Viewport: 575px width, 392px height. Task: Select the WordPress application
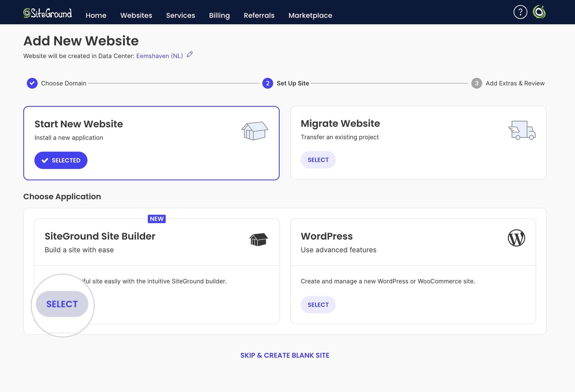click(x=318, y=305)
